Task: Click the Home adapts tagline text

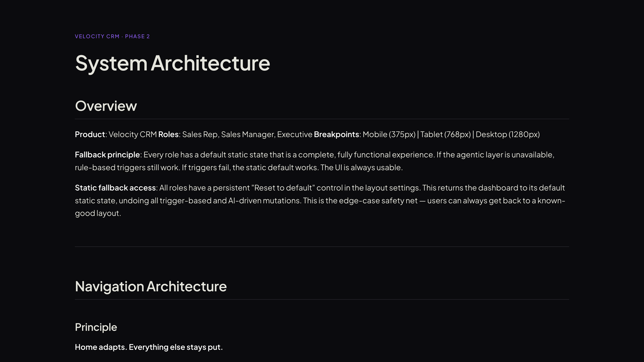Action: pyautogui.click(x=149, y=347)
